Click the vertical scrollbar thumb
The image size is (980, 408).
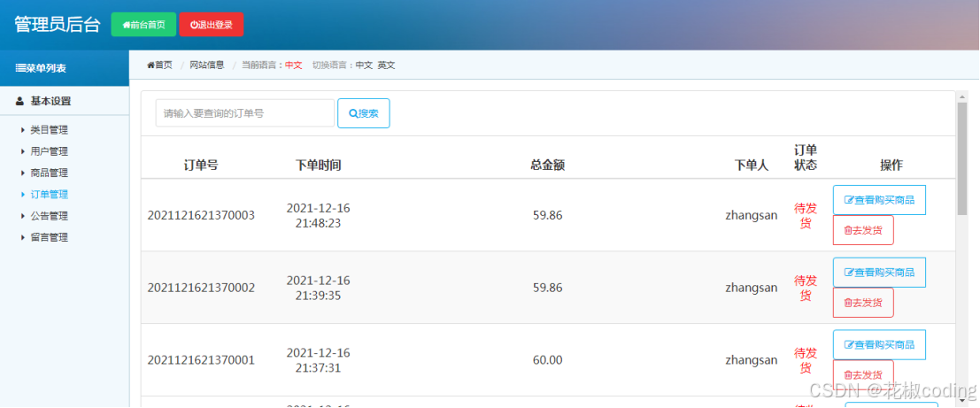coord(962,158)
